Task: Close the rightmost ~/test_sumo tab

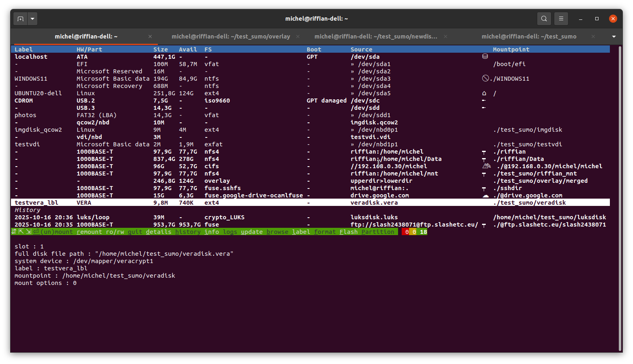Action: [x=593, y=36]
